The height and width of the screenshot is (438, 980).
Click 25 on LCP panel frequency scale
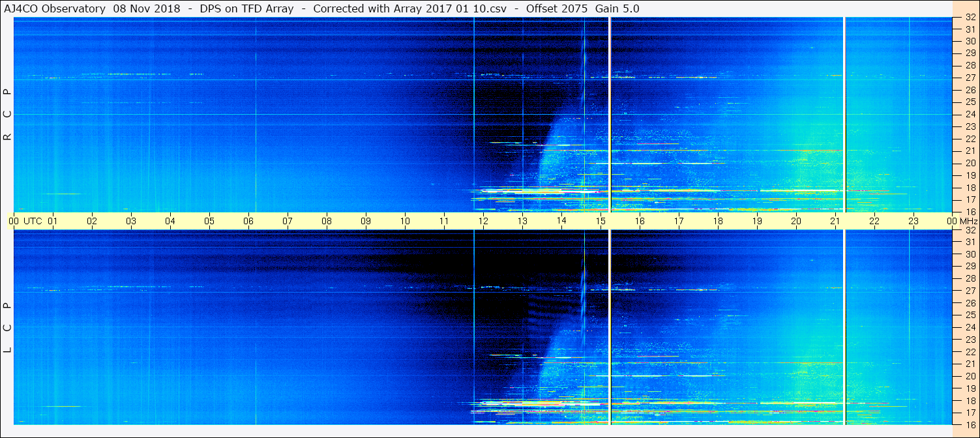pyautogui.click(x=970, y=315)
